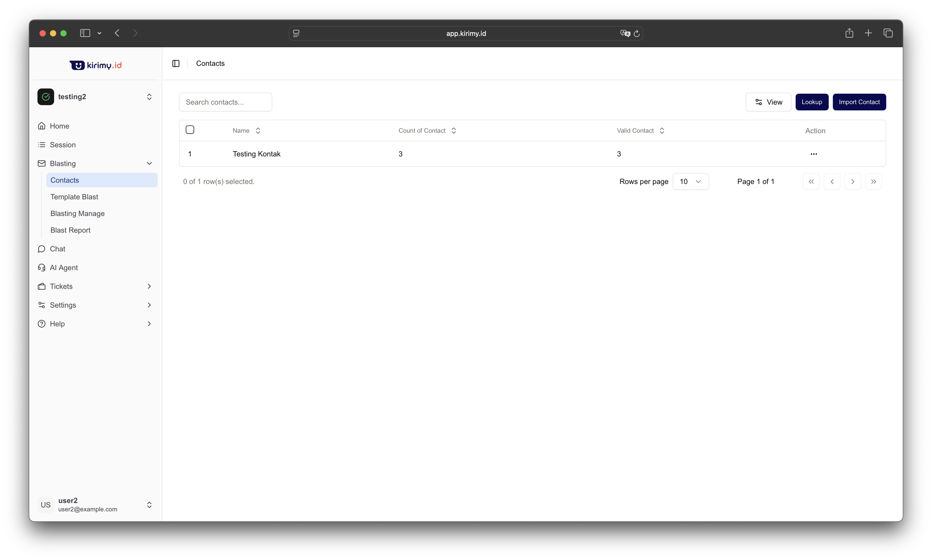Check the select-all checkbox in the table header
This screenshot has height=560, width=932.
click(x=190, y=130)
